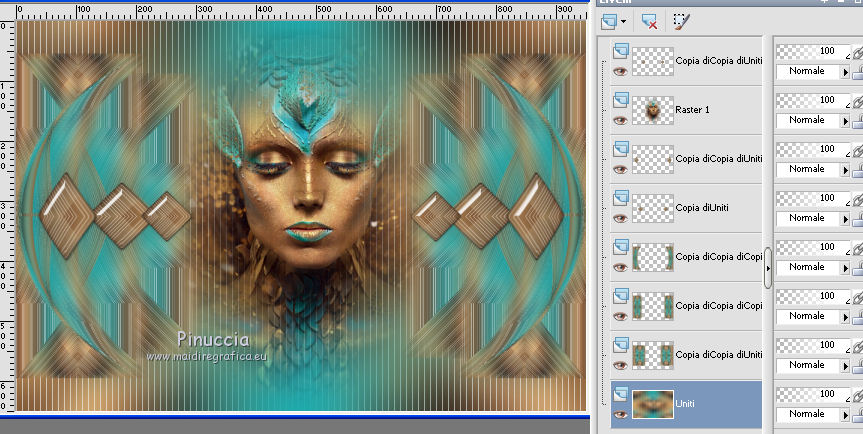Toggle eye icon of layer directly below Raster 1

pyautogui.click(x=620, y=169)
